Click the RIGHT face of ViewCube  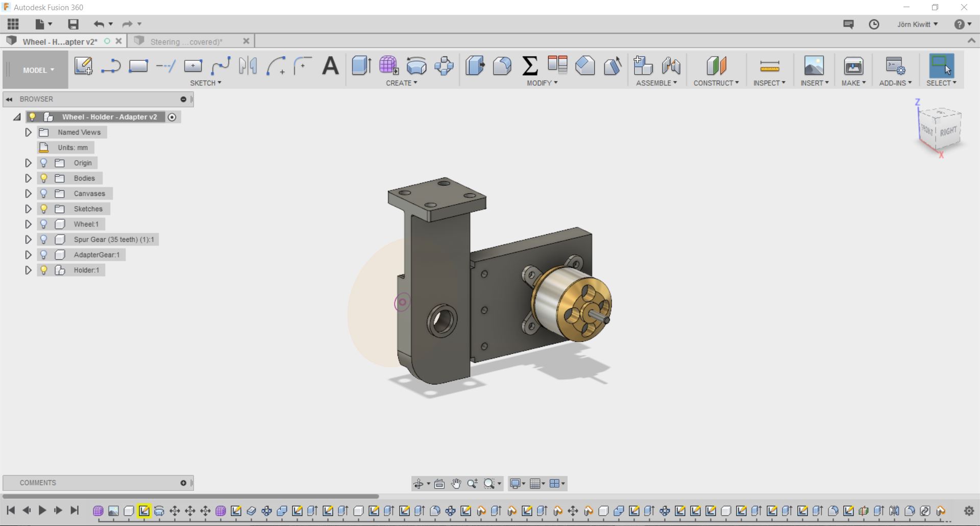948,131
